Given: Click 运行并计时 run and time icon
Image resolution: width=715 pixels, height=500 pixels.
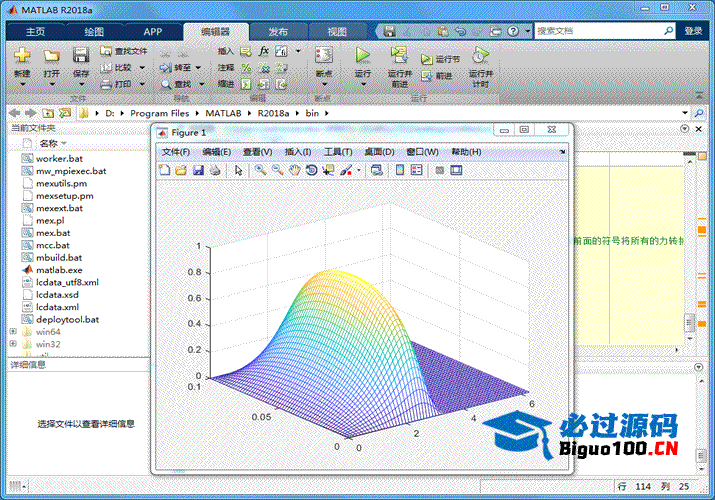Looking at the screenshot, I should (x=481, y=66).
